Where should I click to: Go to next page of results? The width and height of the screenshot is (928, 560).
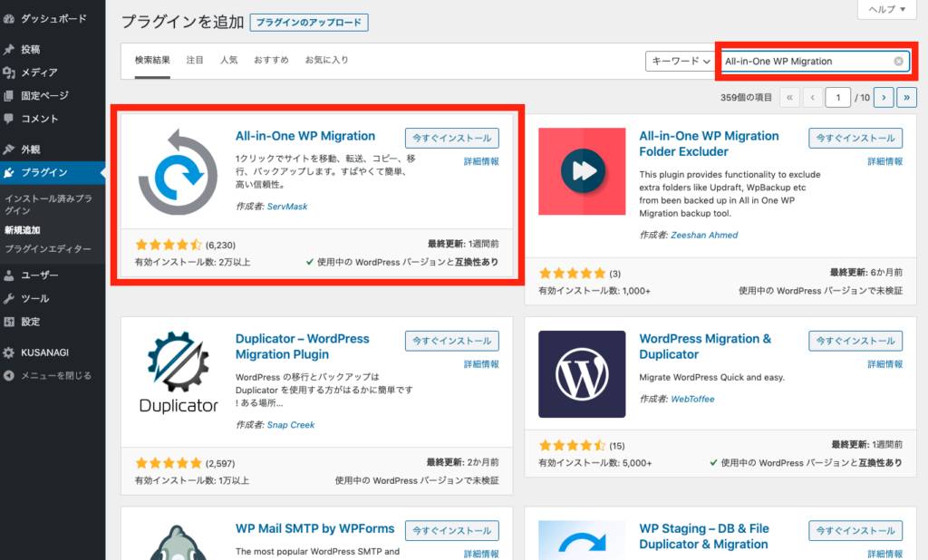(884, 98)
